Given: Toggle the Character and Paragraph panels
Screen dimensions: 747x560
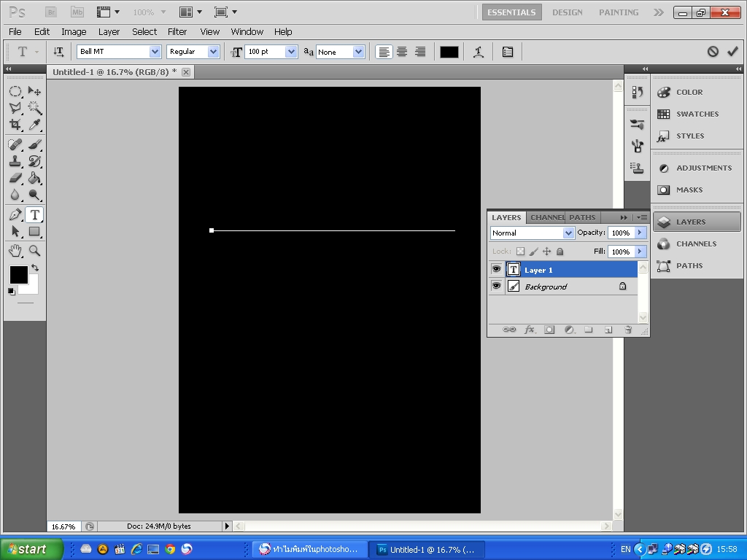Looking at the screenshot, I should click(508, 52).
